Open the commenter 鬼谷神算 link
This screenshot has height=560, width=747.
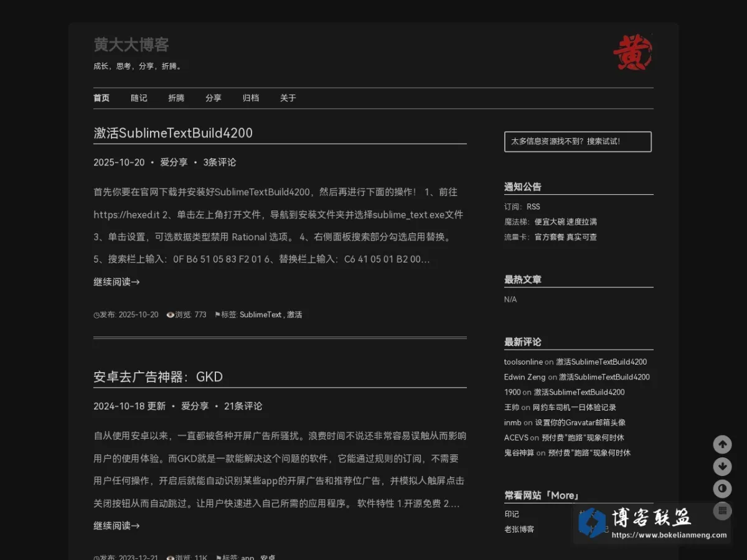[519, 453]
